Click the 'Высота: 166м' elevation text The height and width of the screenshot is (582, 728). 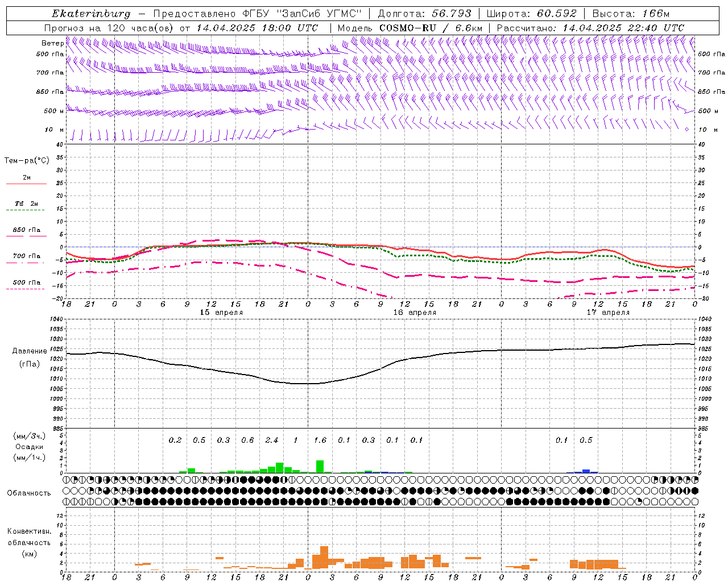click(x=631, y=14)
